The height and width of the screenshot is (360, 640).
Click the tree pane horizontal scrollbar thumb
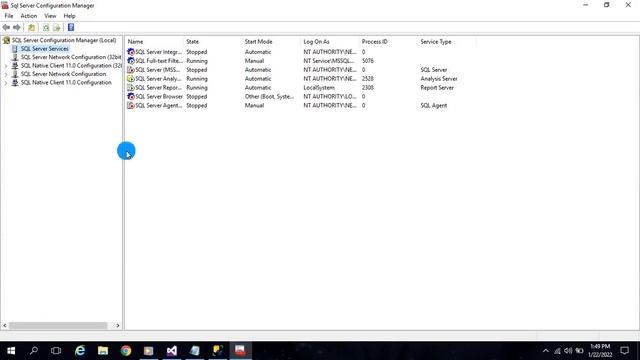pos(58,325)
